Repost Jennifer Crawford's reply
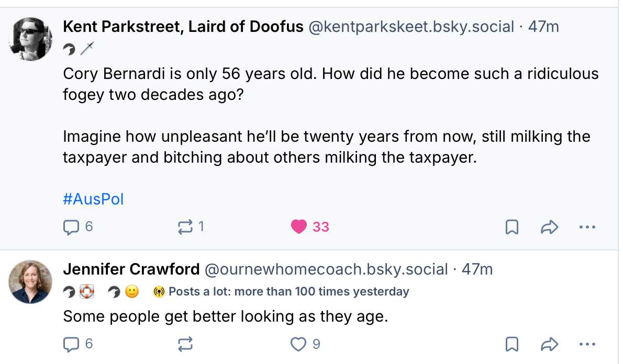This screenshot has width=623, height=364. tap(185, 344)
